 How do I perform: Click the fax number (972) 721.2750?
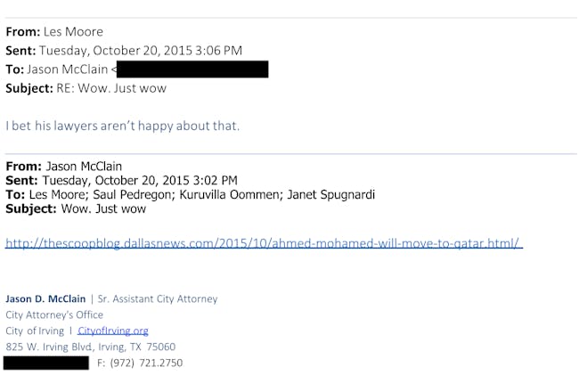point(146,363)
